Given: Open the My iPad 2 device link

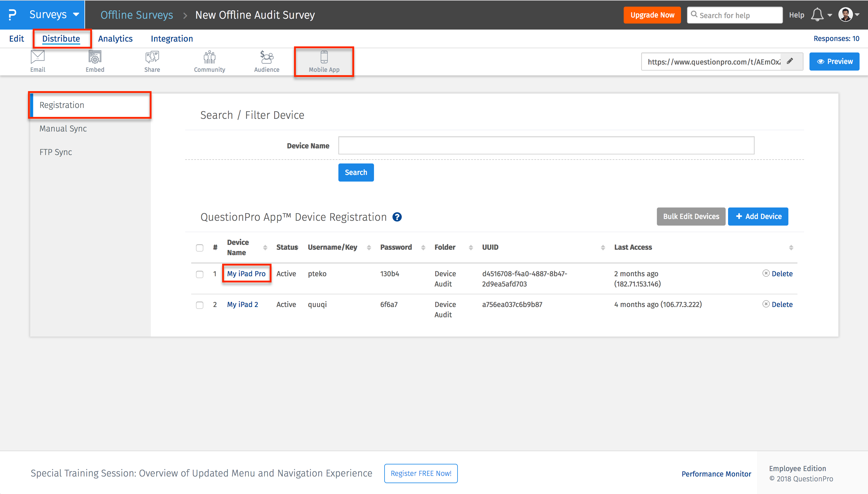Looking at the screenshot, I should [x=242, y=304].
